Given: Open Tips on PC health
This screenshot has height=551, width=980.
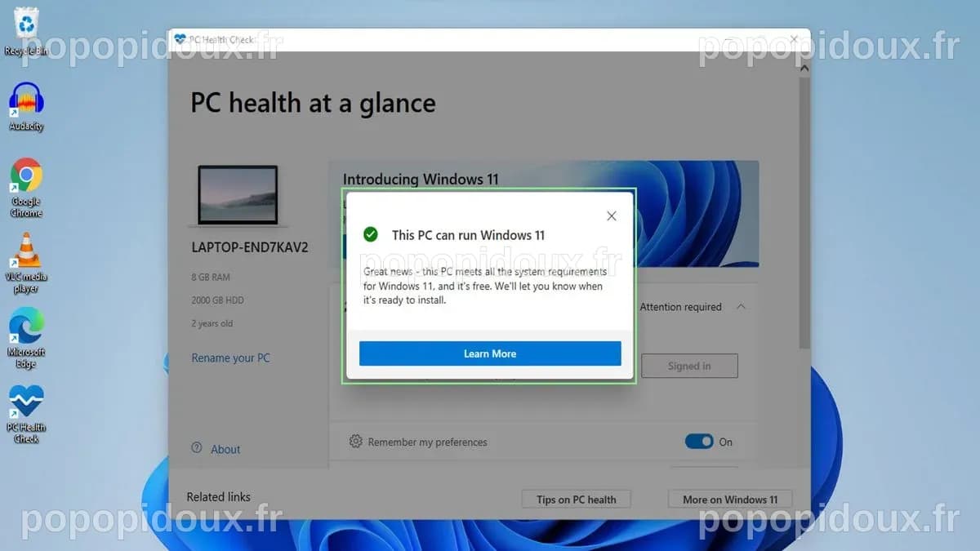Looking at the screenshot, I should (x=576, y=500).
